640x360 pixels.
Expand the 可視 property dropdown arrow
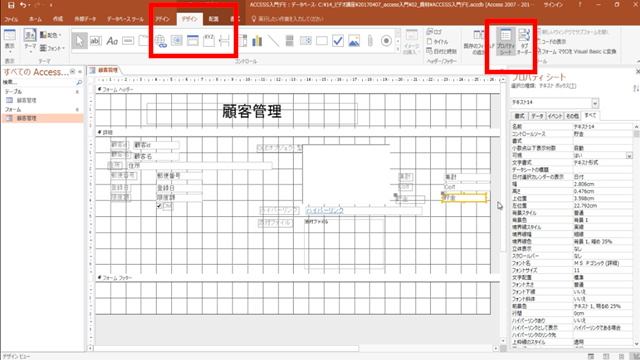point(629,156)
